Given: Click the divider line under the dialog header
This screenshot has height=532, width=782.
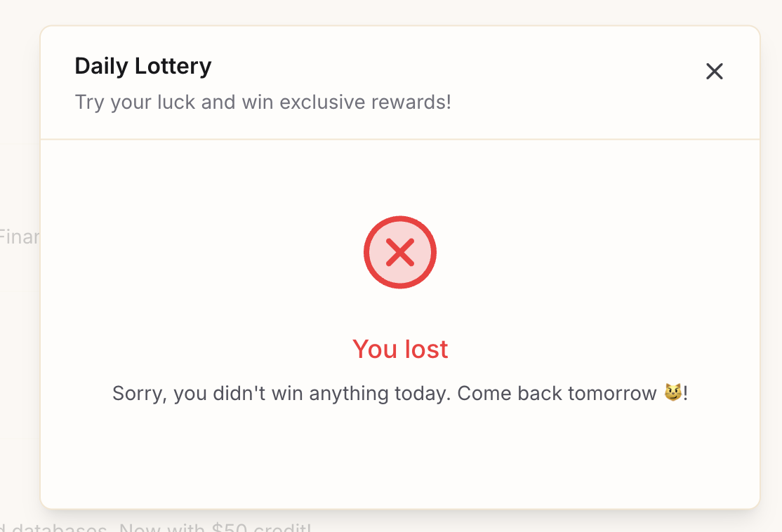Looking at the screenshot, I should click(x=400, y=140).
